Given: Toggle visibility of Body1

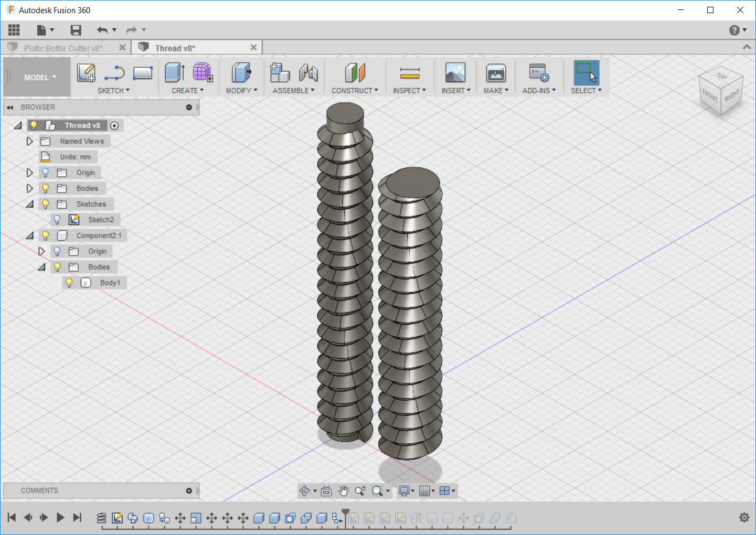Looking at the screenshot, I should [70, 283].
